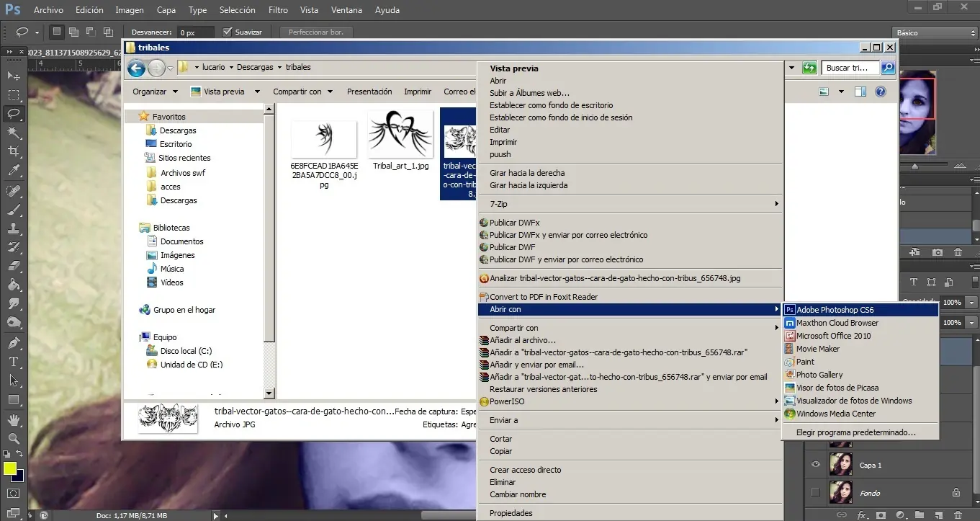The image size is (980, 521).
Task: Click the Presentación button in Explorer
Action: (x=369, y=92)
